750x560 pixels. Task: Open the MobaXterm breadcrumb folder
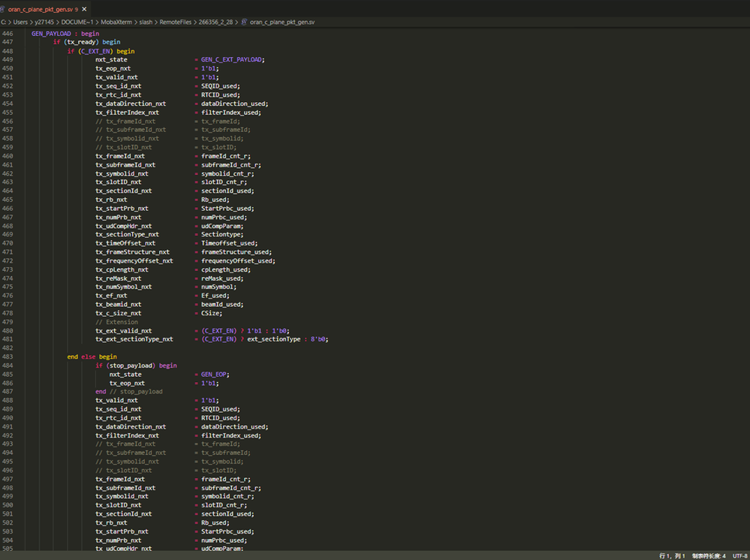click(115, 22)
